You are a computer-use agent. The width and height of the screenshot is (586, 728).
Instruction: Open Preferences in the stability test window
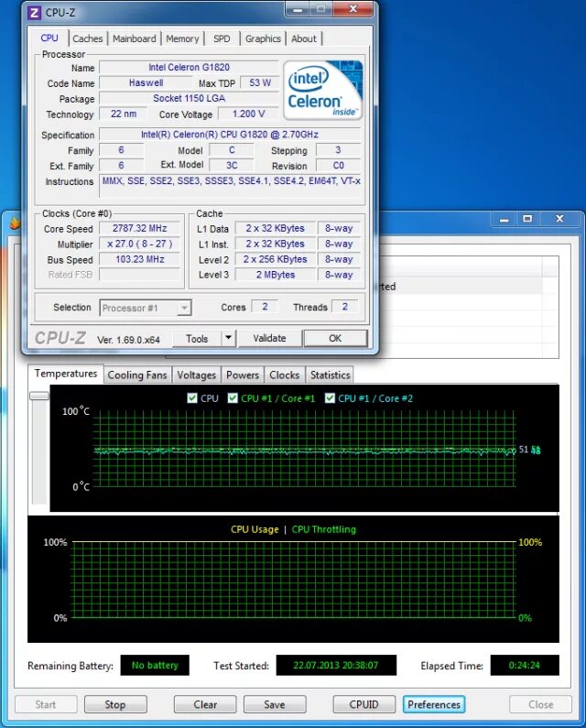[434, 704]
